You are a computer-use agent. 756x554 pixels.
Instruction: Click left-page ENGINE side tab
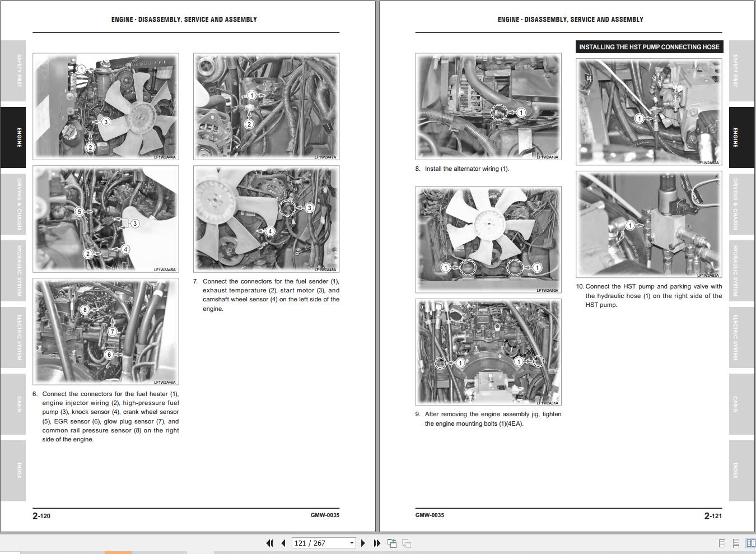(x=13, y=137)
